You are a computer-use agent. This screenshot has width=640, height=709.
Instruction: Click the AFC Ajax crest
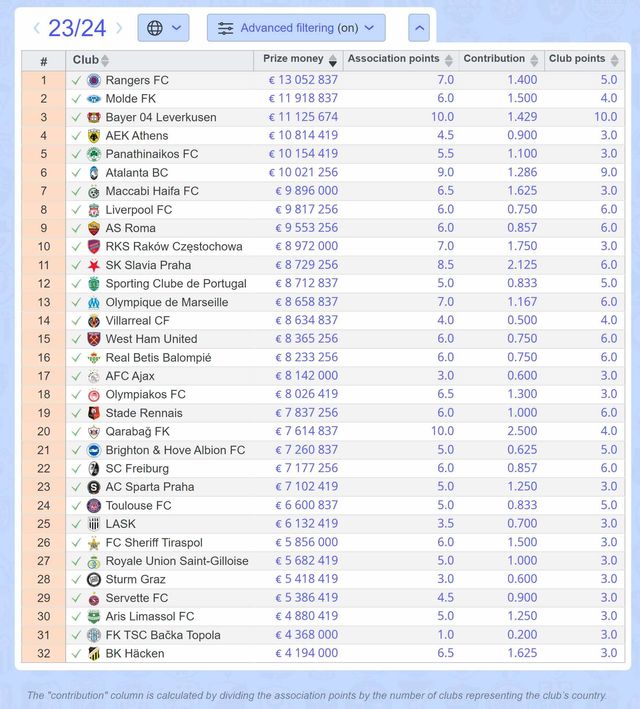tap(94, 376)
